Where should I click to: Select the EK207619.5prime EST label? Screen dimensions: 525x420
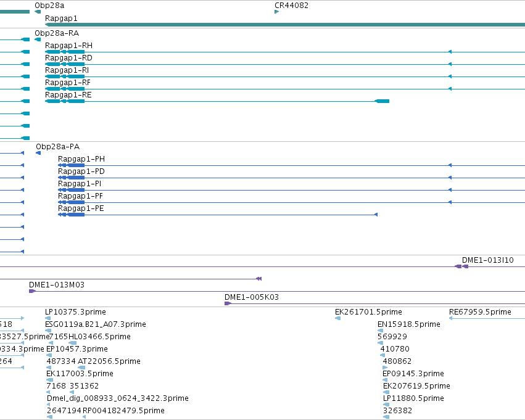coord(416,386)
